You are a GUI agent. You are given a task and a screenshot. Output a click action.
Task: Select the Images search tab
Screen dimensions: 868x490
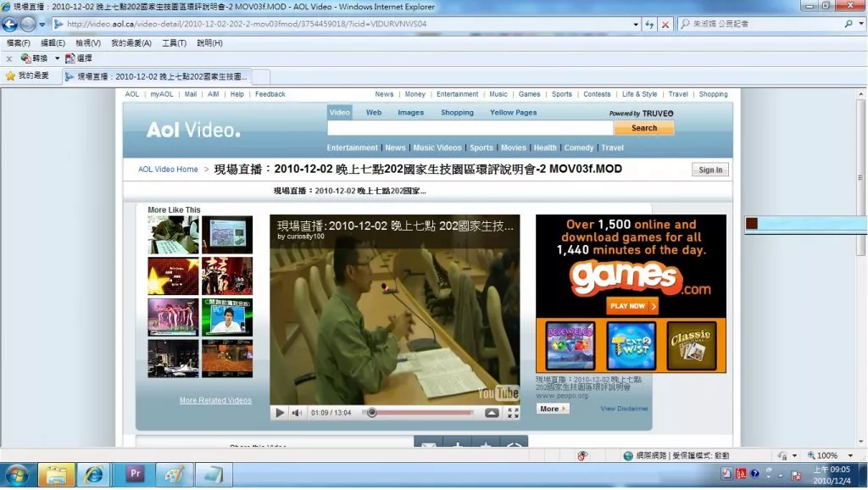(x=411, y=113)
